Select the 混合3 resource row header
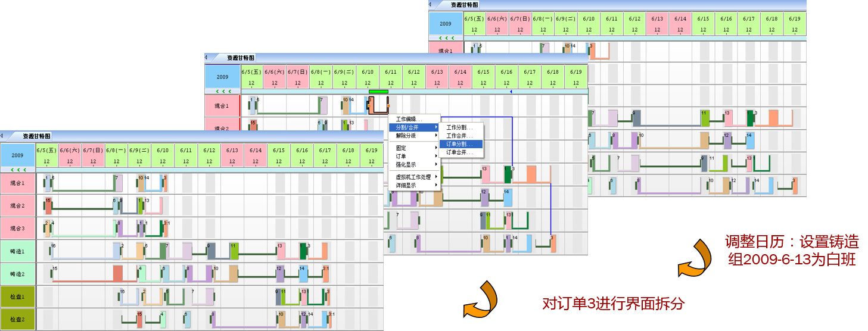Screen dimensions: 868x331 point(18,228)
